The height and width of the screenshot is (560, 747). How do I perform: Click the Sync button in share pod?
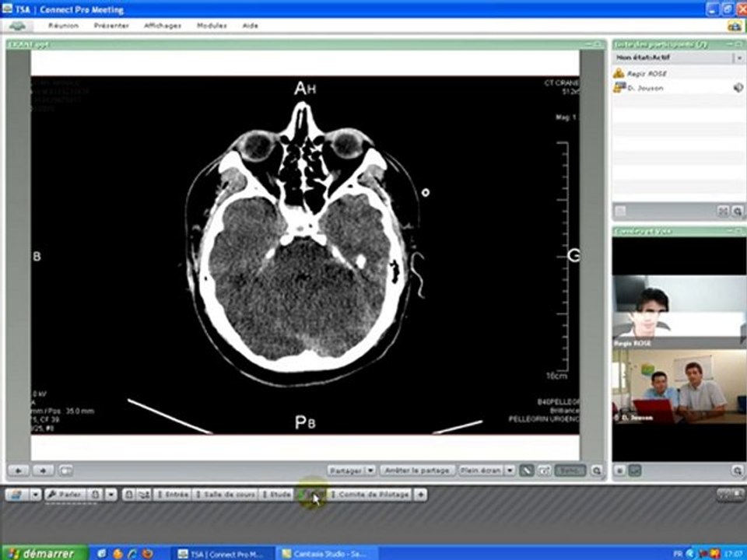(570, 471)
